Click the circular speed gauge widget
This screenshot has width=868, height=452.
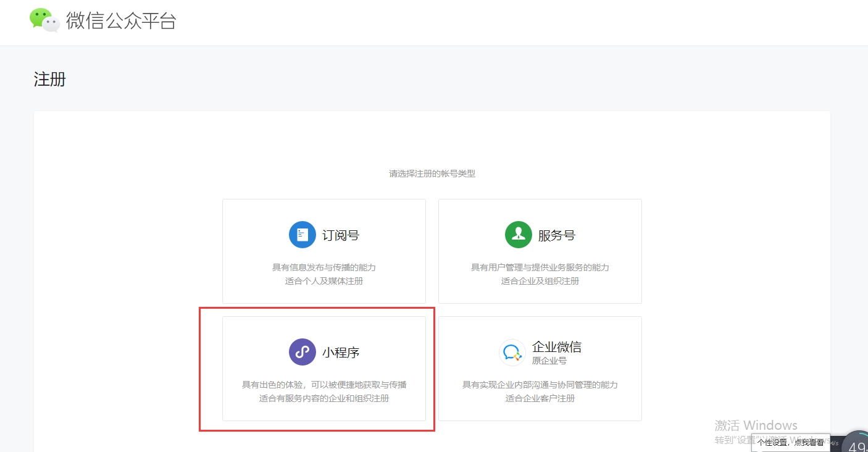pyautogui.click(x=856, y=442)
